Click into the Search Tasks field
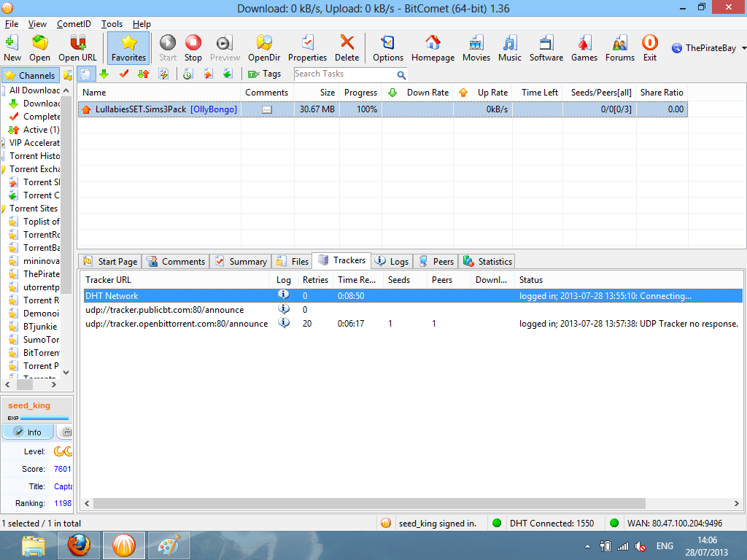The height and width of the screenshot is (560, 747). point(344,74)
